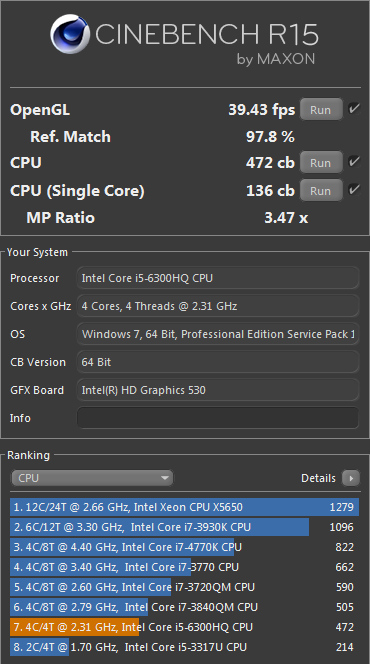
Task: Run the OpenGL benchmark test
Action: 320,110
